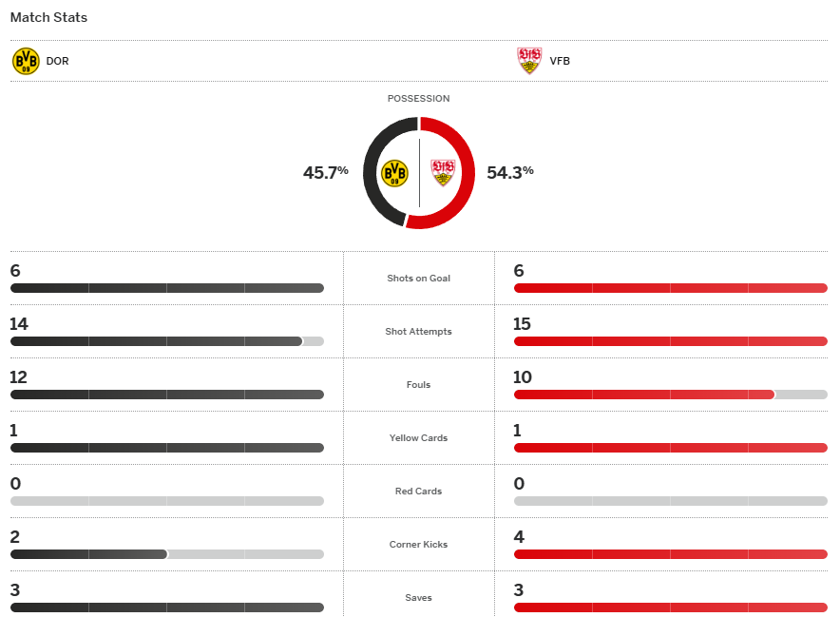Click Stuttgart's Fouls bar
Screen dimensions: 840x617
pyautogui.click(x=644, y=395)
